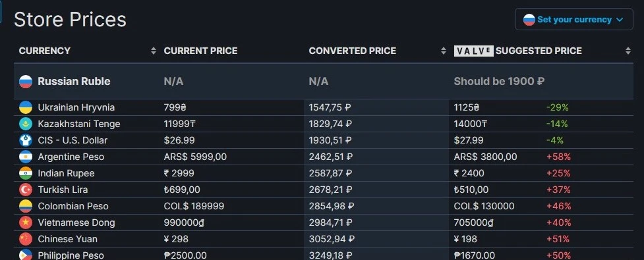Click the ₺699,00 current price
The width and height of the screenshot is (644, 260).
[182, 190]
